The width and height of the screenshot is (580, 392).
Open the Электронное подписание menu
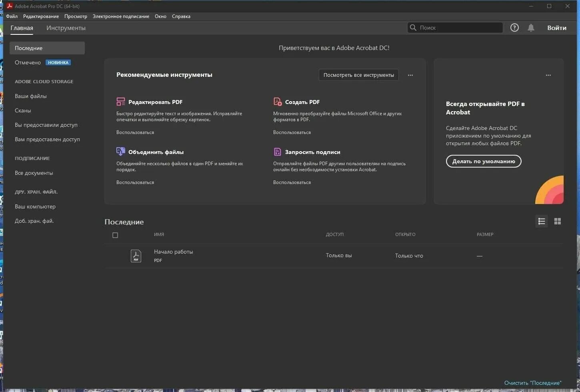coord(121,16)
